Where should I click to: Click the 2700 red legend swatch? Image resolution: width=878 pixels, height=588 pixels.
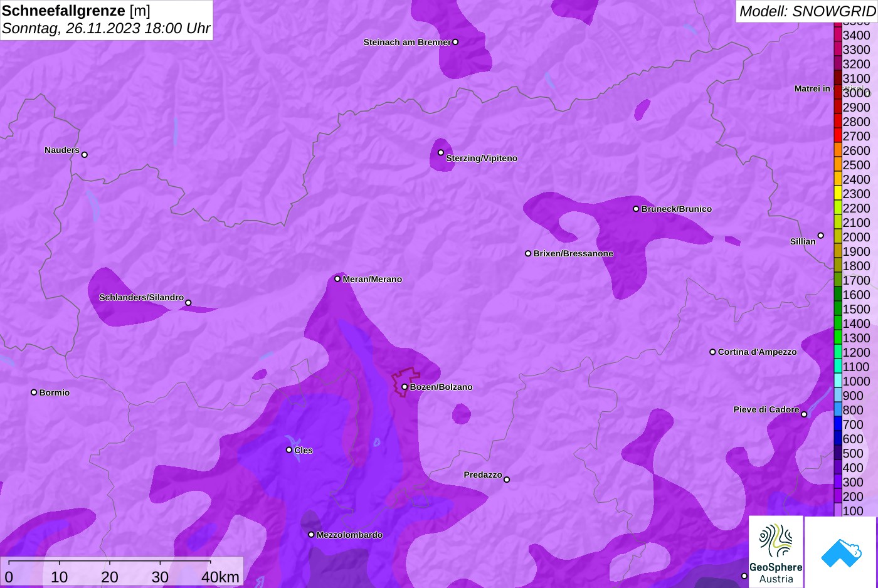(837, 136)
